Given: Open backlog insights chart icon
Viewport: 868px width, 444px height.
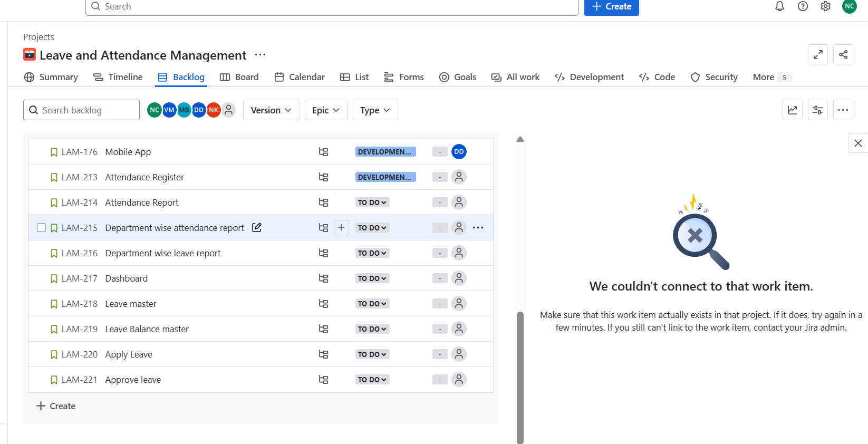Looking at the screenshot, I should (792, 110).
